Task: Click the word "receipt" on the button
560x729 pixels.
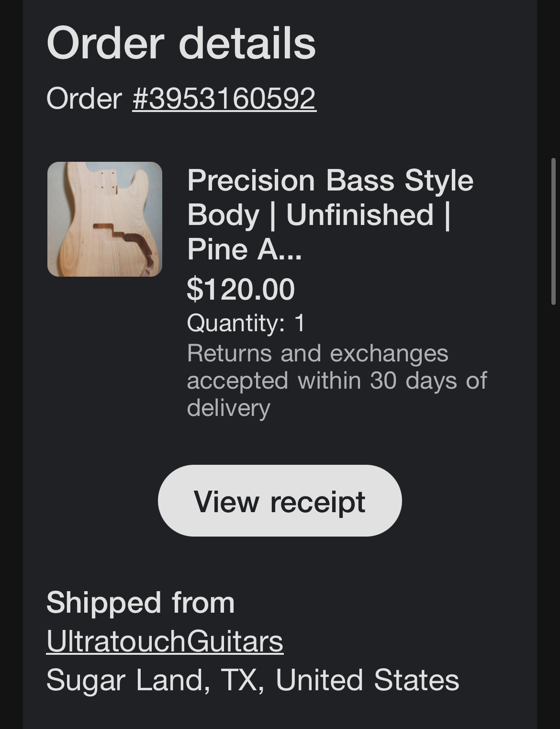Action: 318,502
